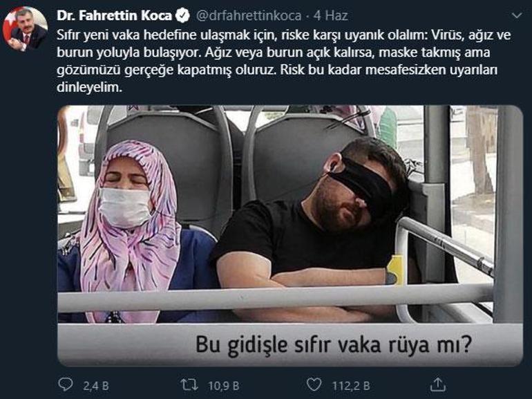This screenshot has height=399, width=532.
Task: Click the word 'dinleyelim.' ending the tweet
Action: tap(89, 87)
